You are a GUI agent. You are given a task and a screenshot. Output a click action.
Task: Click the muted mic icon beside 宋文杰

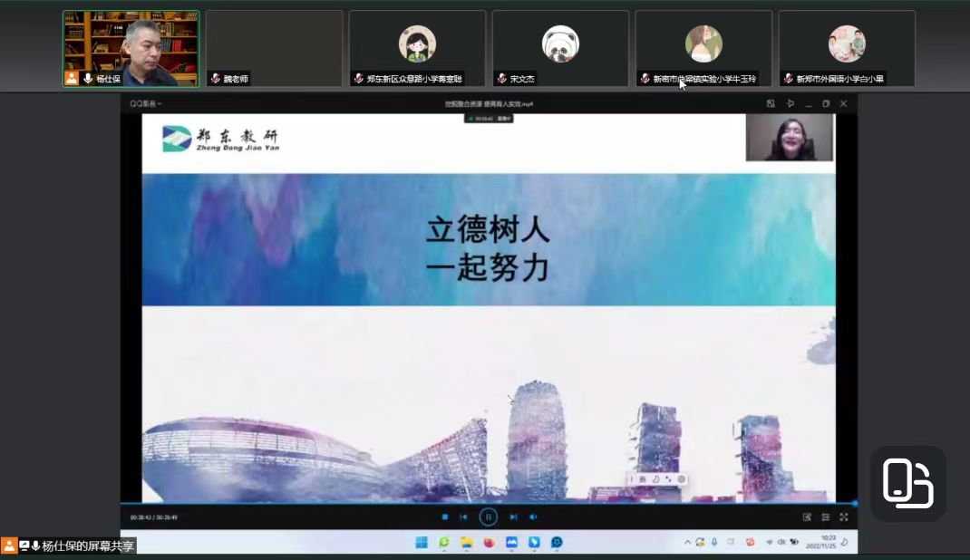tap(501, 79)
